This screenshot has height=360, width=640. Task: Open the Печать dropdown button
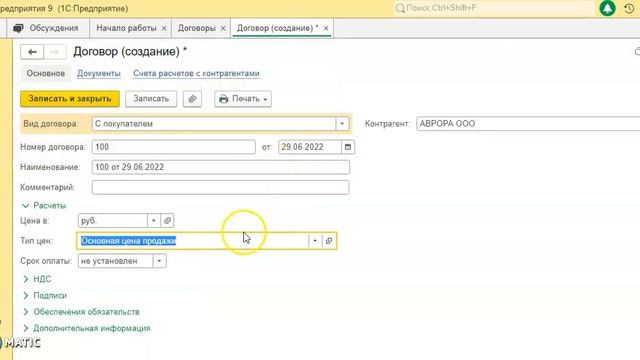(243, 99)
